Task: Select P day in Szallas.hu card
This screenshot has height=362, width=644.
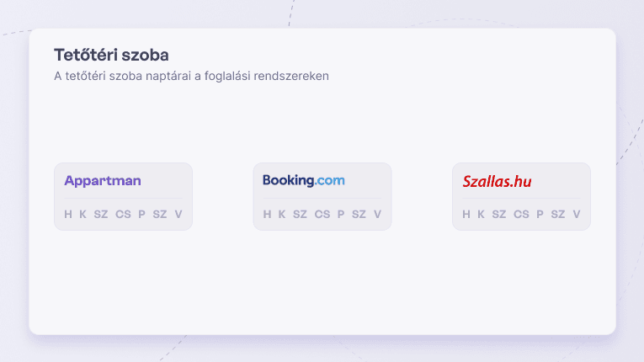Action: pos(540,215)
